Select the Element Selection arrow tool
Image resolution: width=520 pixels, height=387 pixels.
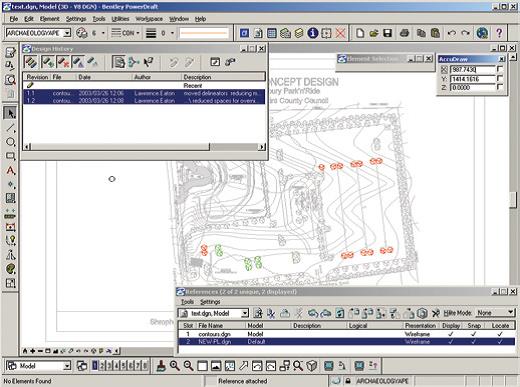coord(10,113)
